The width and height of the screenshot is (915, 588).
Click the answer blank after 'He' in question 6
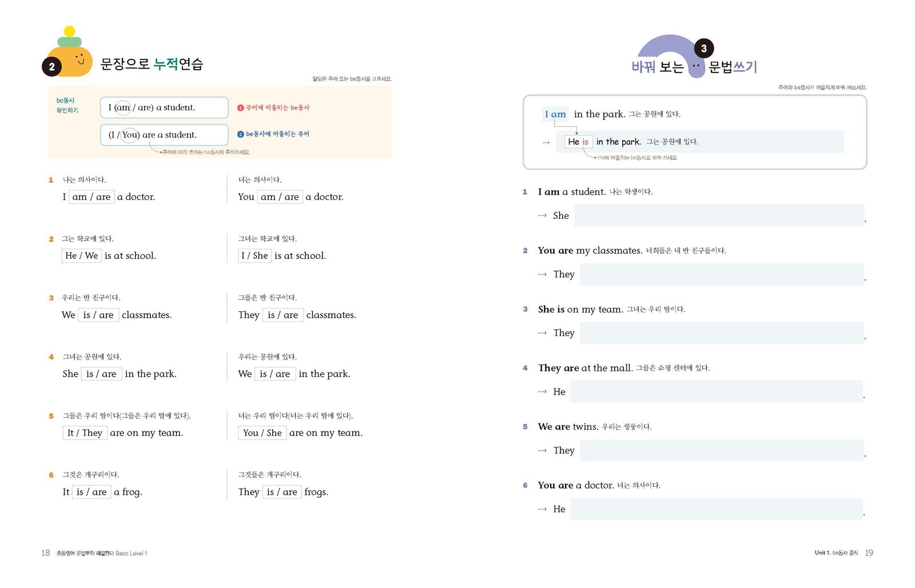pyautogui.click(x=717, y=509)
